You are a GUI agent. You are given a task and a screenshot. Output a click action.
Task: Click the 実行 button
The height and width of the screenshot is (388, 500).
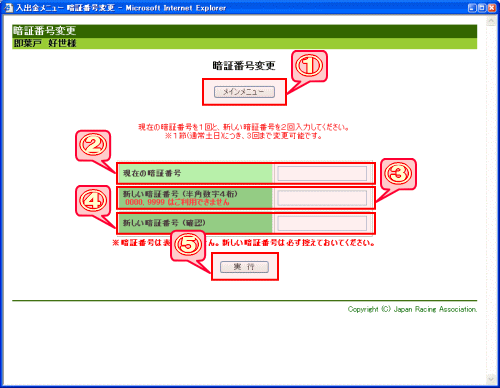click(244, 267)
